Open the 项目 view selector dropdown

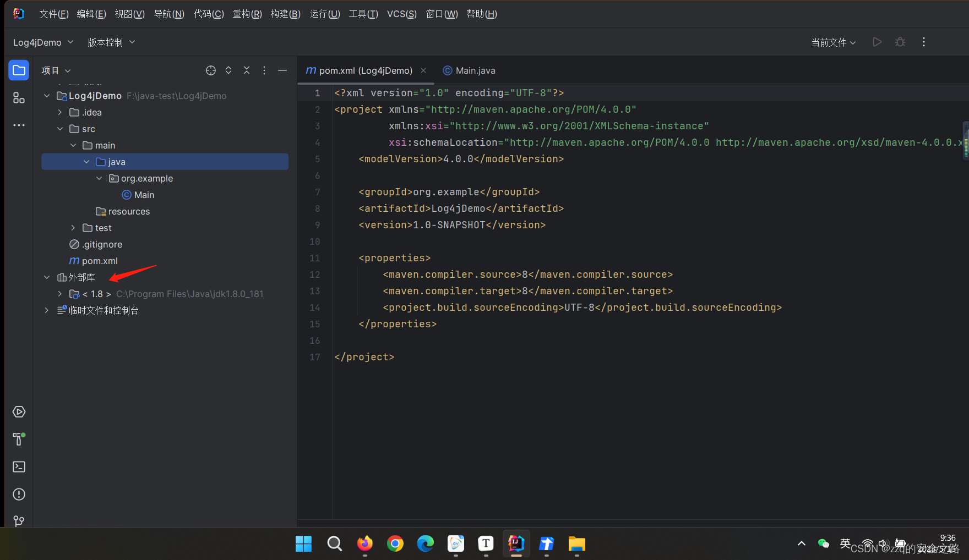[56, 70]
